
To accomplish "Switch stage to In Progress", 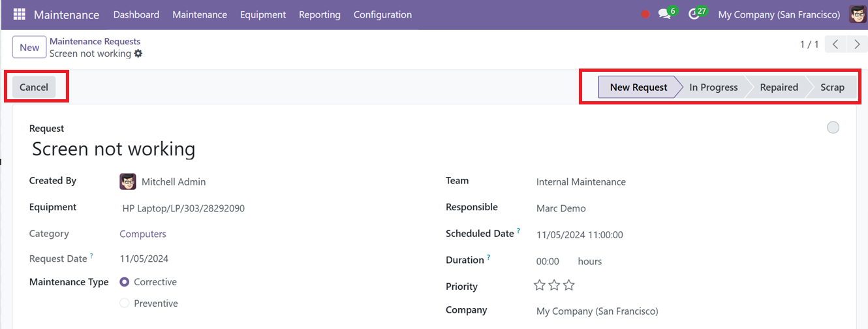I will coord(713,87).
